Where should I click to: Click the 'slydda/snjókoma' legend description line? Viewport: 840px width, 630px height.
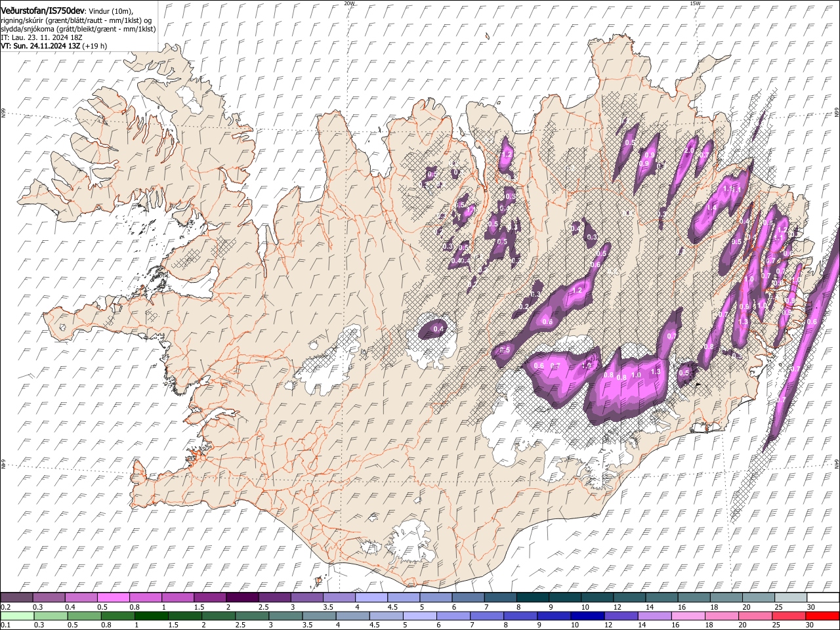click(x=78, y=29)
